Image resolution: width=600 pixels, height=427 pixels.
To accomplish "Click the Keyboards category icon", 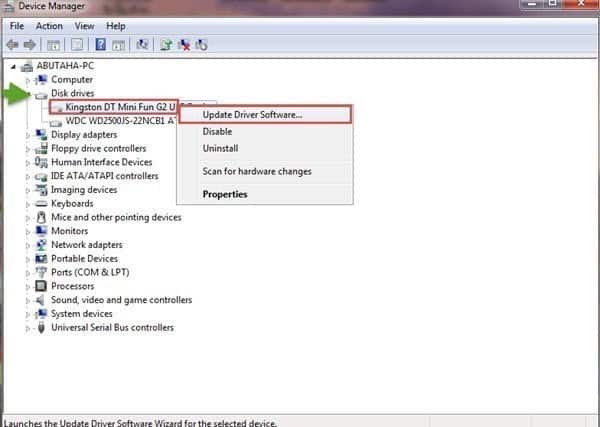I will 41,204.
